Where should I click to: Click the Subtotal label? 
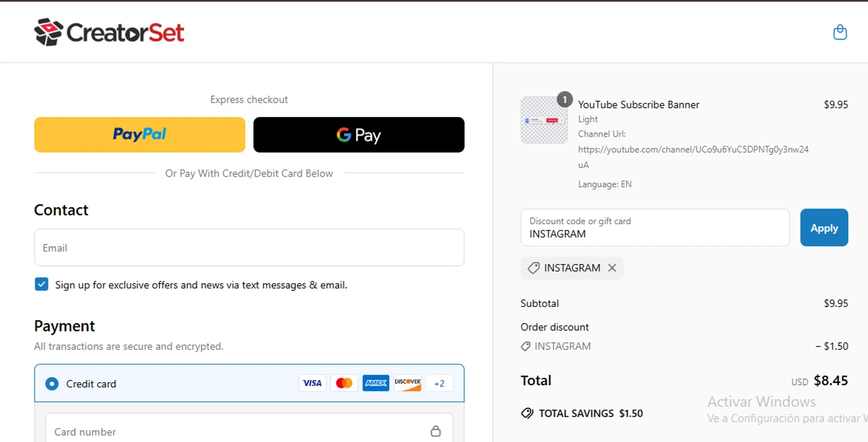pos(540,303)
